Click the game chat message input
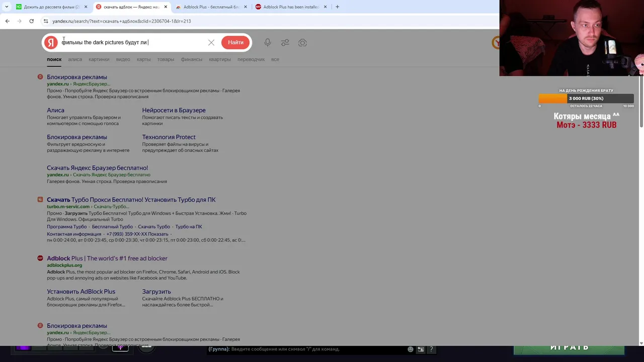This screenshot has height=362, width=644. click(307, 349)
